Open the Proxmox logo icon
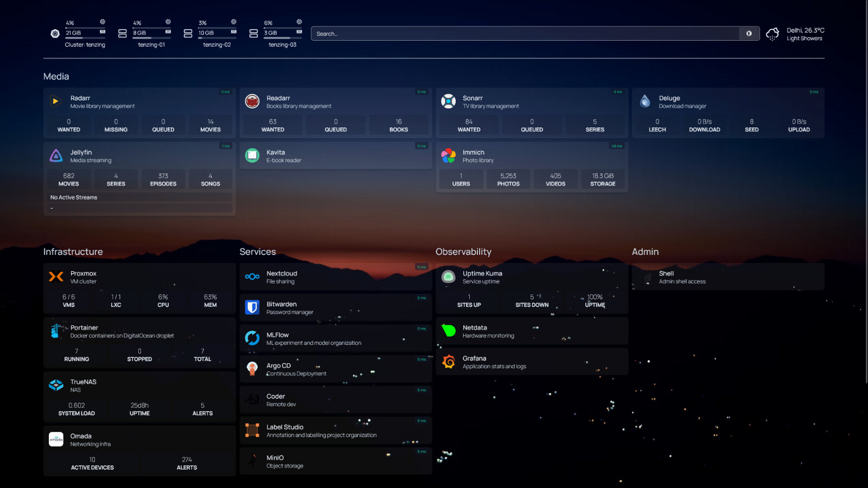 (x=56, y=277)
